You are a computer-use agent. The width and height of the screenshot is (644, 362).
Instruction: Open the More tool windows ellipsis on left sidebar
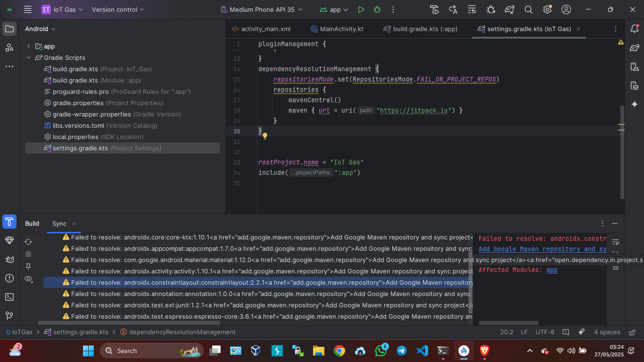point(9,66)
